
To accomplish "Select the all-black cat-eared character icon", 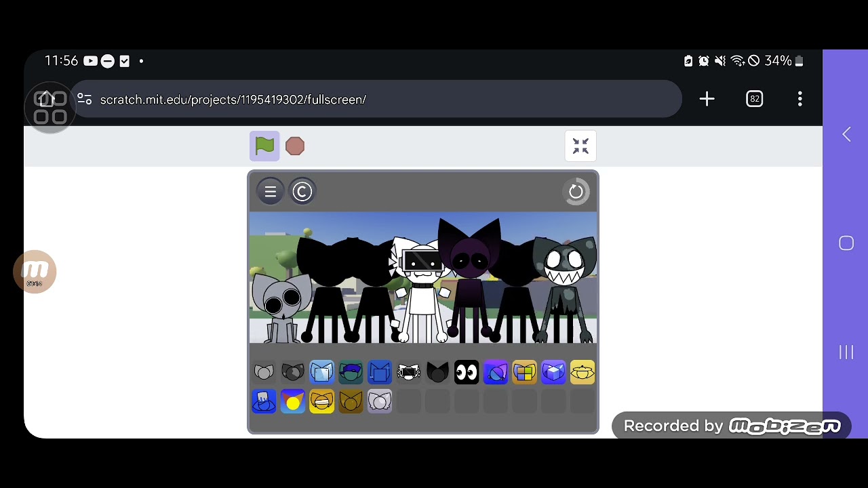I will (437, 372).
